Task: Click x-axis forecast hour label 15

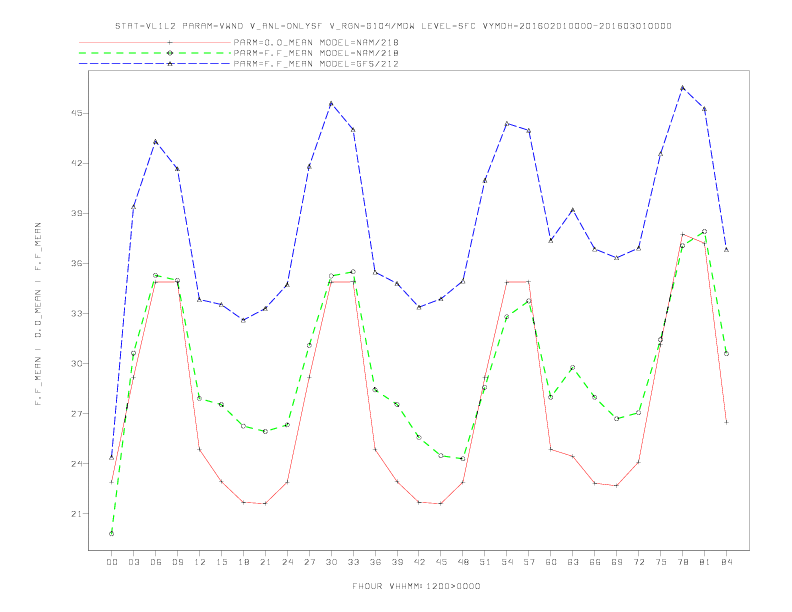Action: tap(221, 562)
